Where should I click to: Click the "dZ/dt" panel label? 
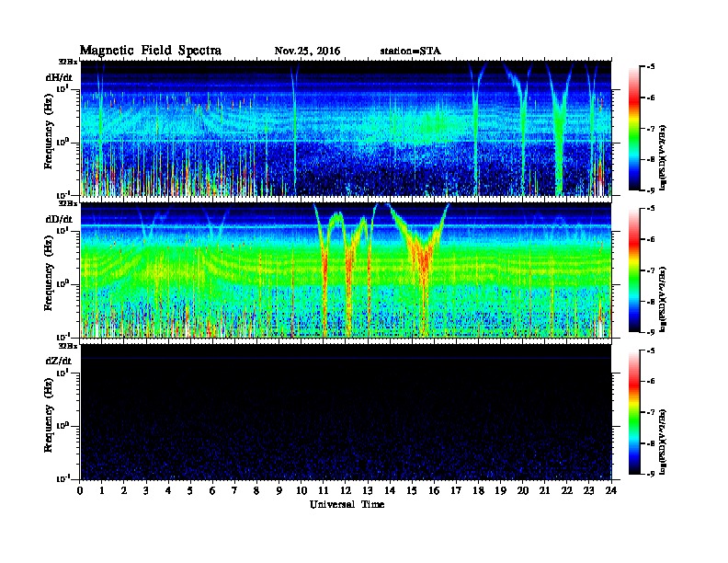tap(59, 361)
